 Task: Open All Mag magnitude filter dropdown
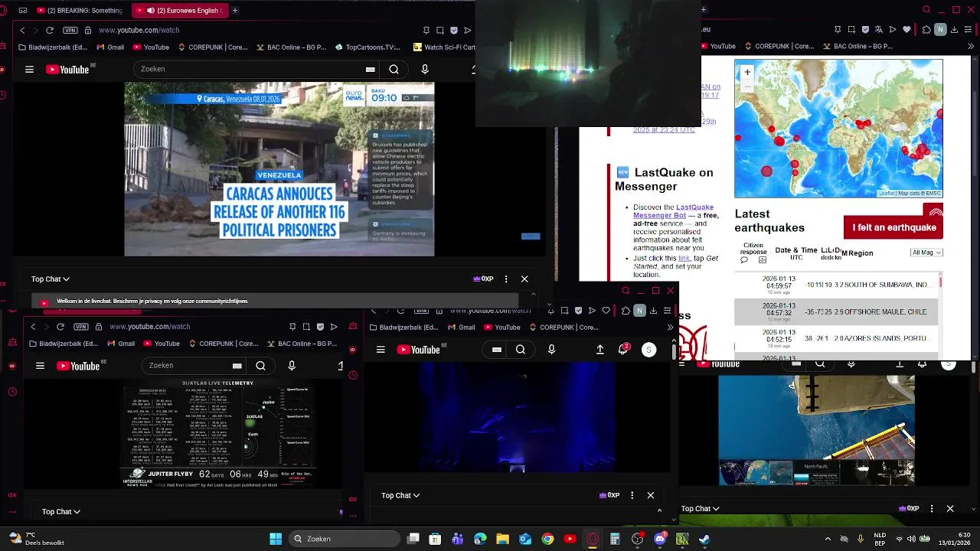pos(926,253)
